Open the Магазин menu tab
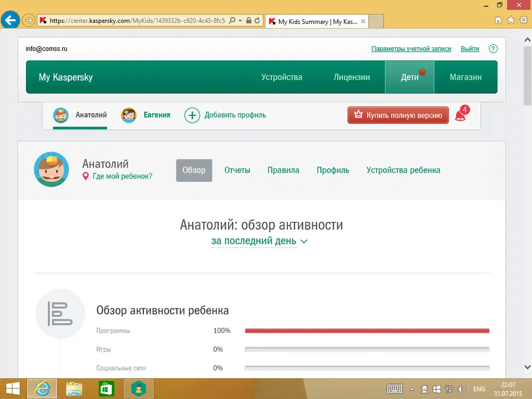This screenshot has height=399, width=532. [x=465, y=77]
